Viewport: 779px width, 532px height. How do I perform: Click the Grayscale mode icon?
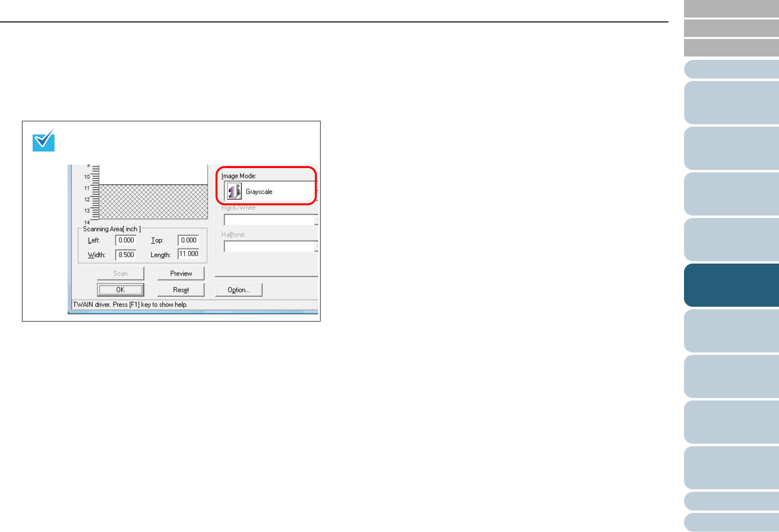coord(234,191)
